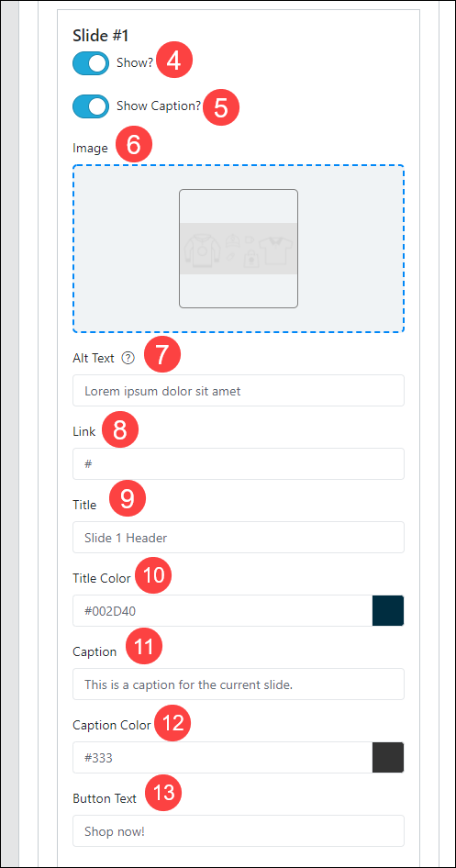Open the dark navy Title Color swatch
This screenshot has width=456, height=868.
tap(388, 610)
